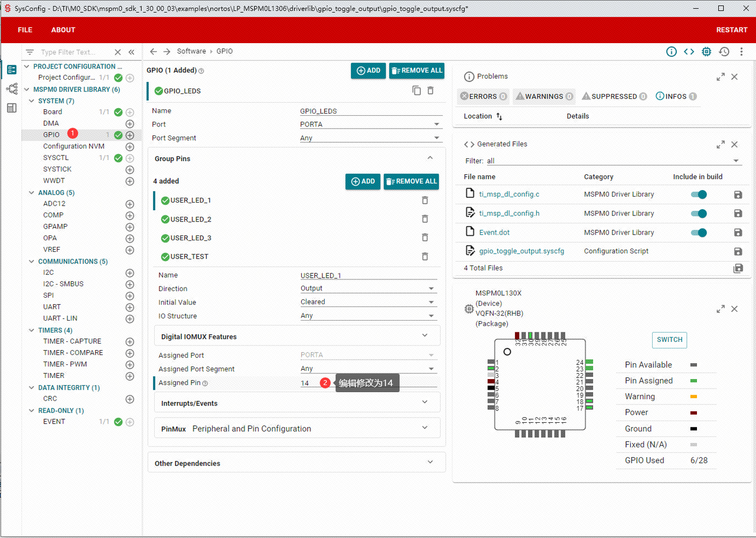Expand PinMux Peripheral and Pin Configuration

[x=297, y=429]
